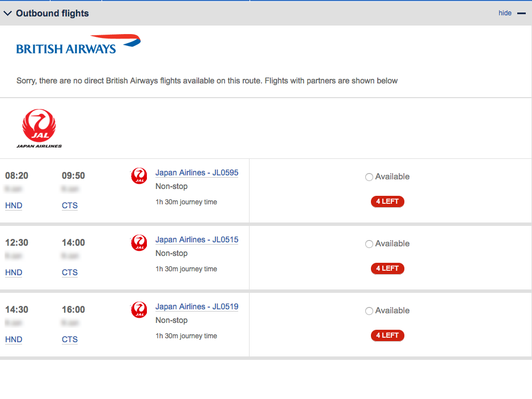Viewport: 532px width, 399px height.
Task: Click the 4 LEFT badge for JL0595
Action: [387, 201]
